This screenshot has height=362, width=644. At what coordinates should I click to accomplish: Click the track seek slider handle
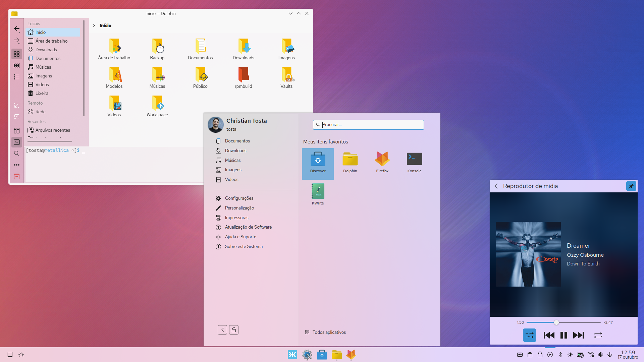tap(556, 322)
